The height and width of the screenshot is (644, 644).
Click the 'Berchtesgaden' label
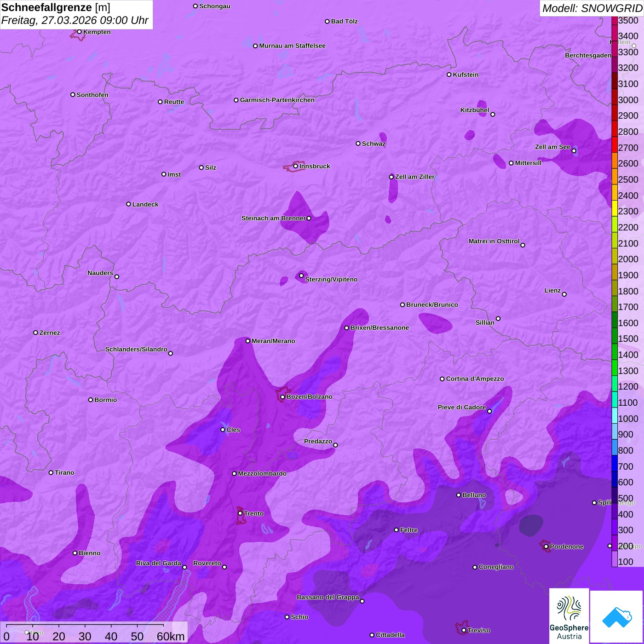pyautogui.click(x=588, y=55)
